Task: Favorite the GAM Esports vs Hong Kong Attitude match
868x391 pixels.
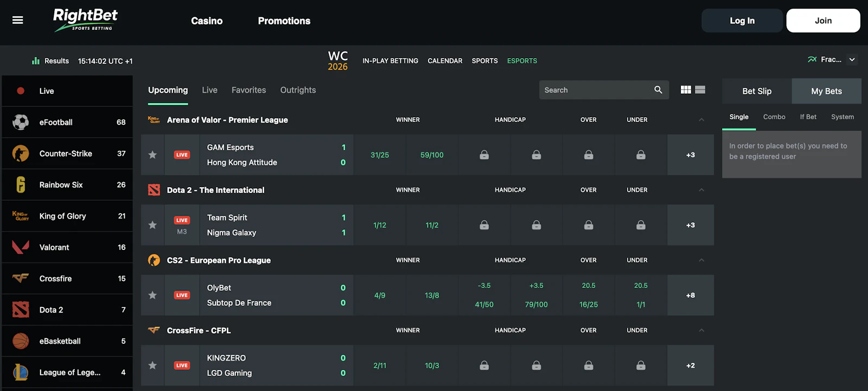Action: 152,155
